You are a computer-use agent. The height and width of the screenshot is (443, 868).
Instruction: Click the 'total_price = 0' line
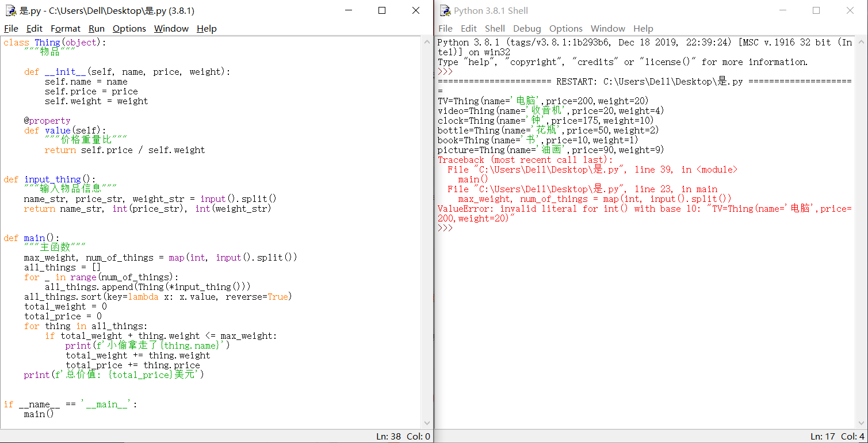click(63, 316)
